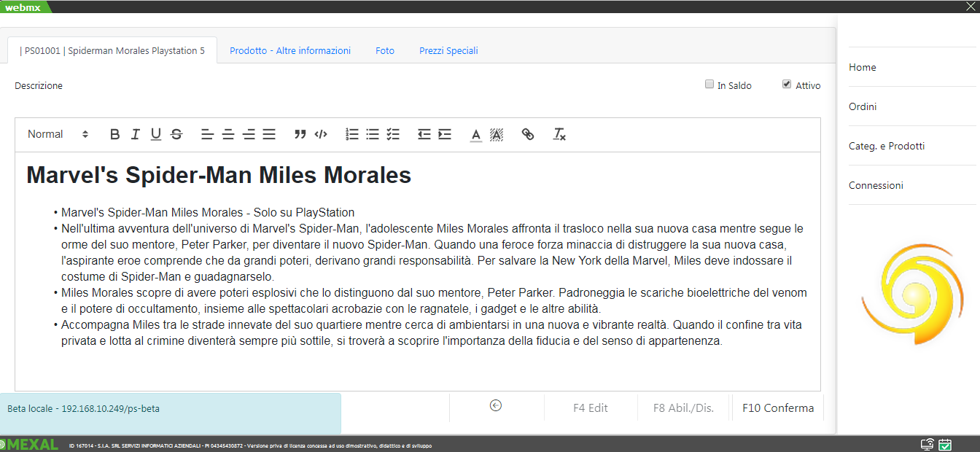Switch to Prodotto - Altre informazioni tab

click(x=290, y=51)
